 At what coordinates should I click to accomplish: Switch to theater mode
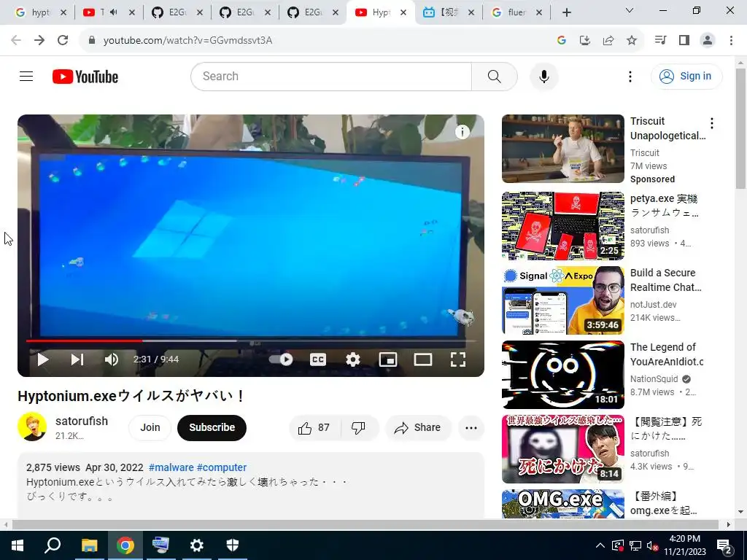[422, 359]
